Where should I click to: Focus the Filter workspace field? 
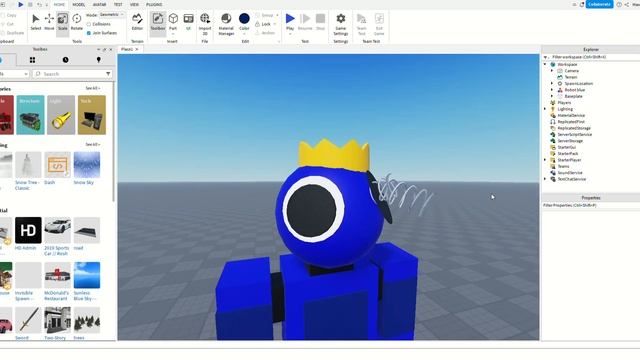591,57
